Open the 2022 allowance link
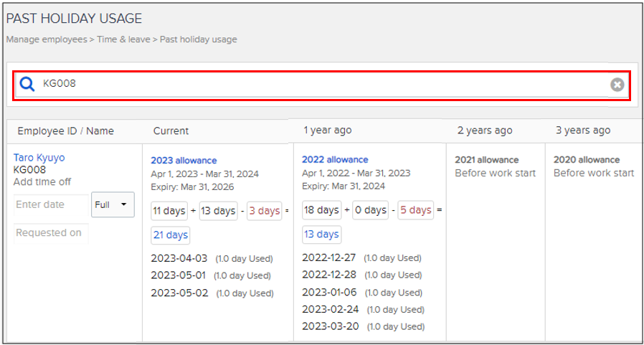This screenshot has width=644, height=345. pyautogui.click(x=335, y=160)
